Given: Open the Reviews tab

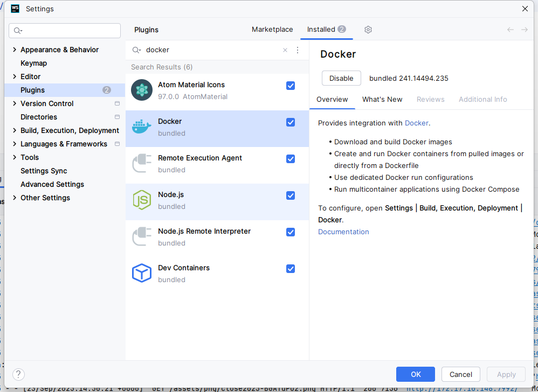Looking at the screenshot, I should 431,100.
